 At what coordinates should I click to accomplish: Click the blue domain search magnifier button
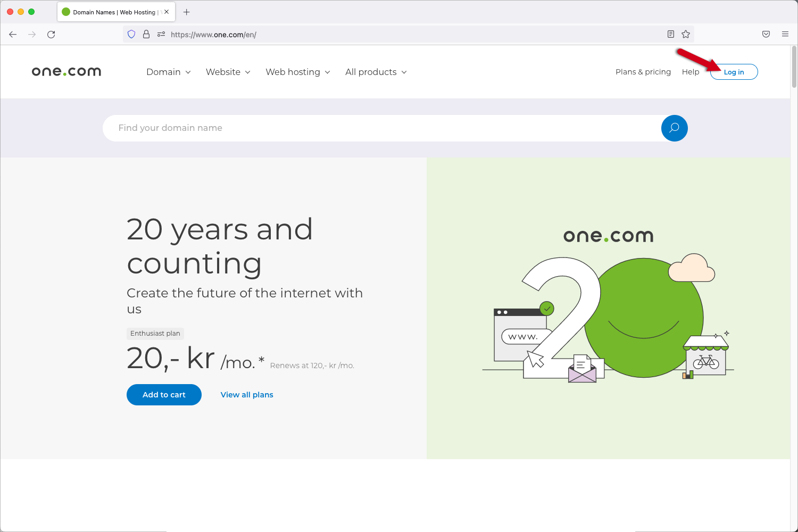coord(674,128)
